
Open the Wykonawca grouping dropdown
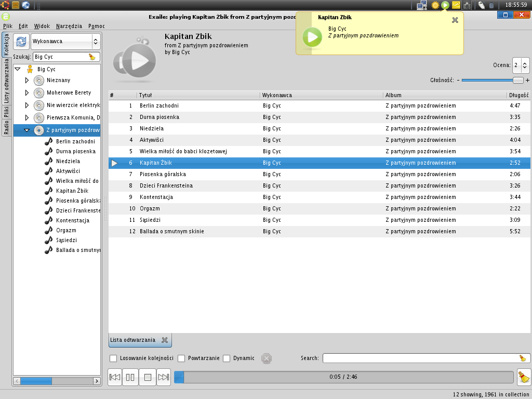point(65,42)
